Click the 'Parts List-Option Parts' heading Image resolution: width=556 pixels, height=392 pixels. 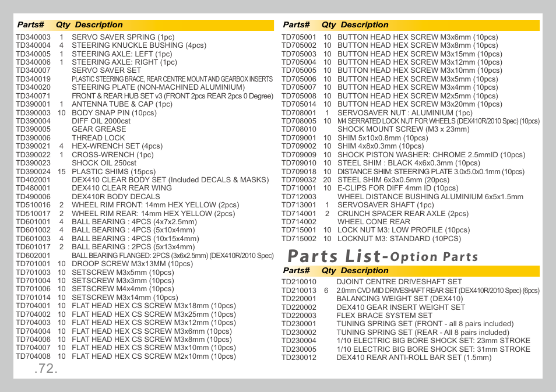(x=382, y=256)
